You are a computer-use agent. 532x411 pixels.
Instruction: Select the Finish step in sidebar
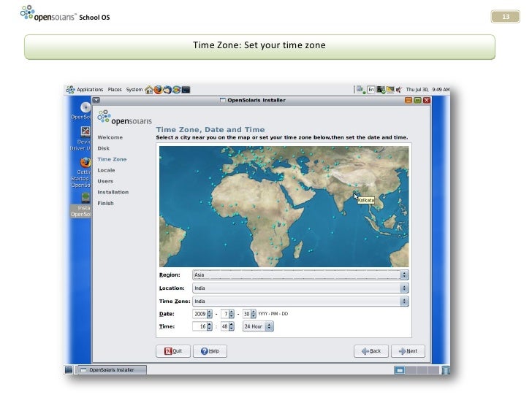click(x=105, y=203)
